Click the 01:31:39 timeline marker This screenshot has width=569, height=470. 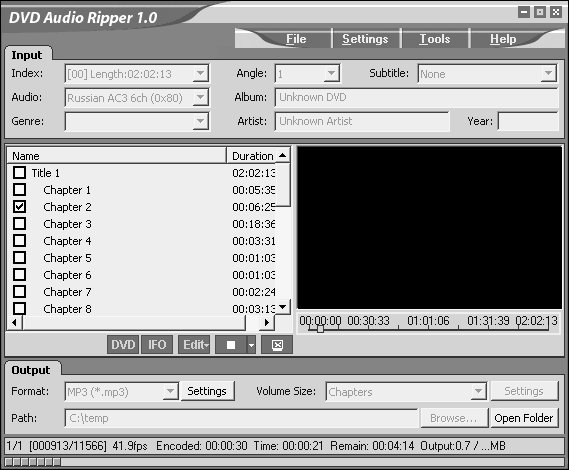pos(488,320)
